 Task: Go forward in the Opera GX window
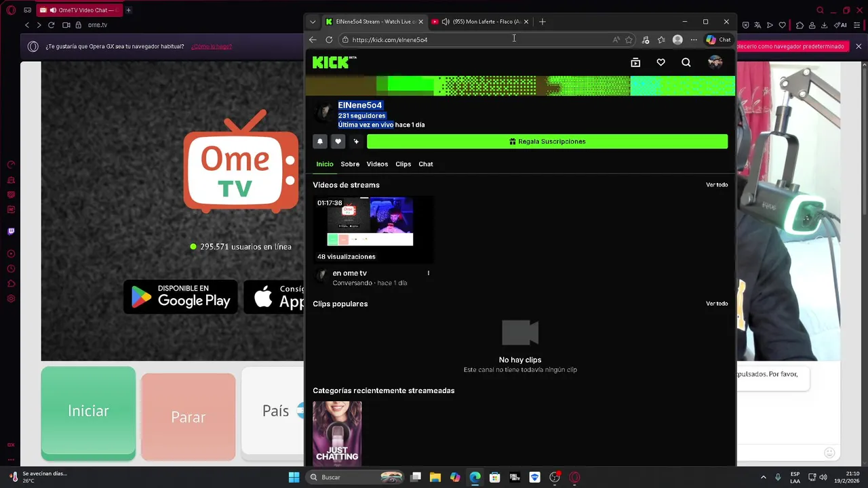39,25
